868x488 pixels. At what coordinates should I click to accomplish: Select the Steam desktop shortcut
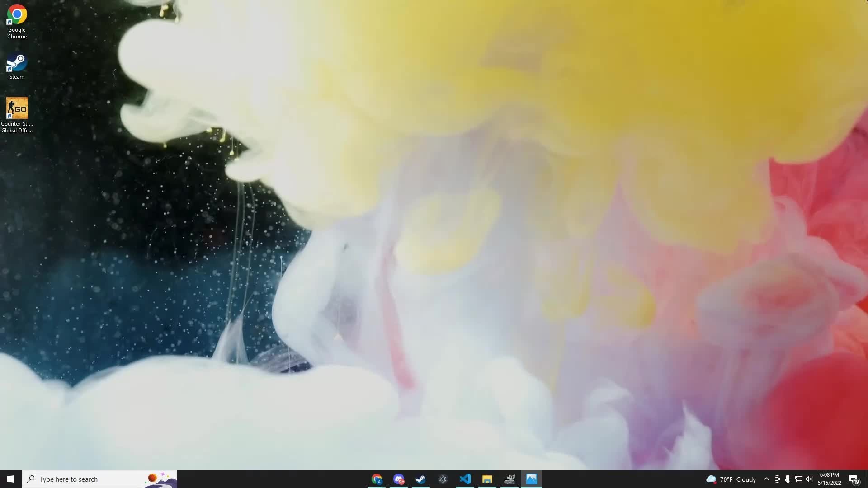[x=17, y=66]
